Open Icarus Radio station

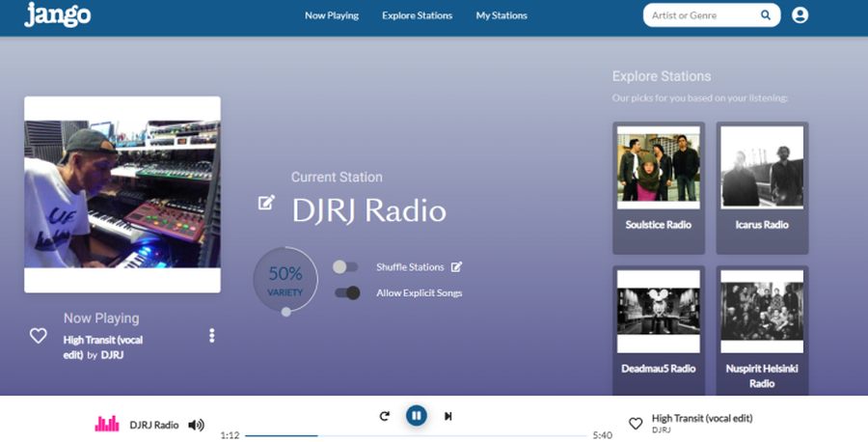pyautogui.click(x=762, y=188)
